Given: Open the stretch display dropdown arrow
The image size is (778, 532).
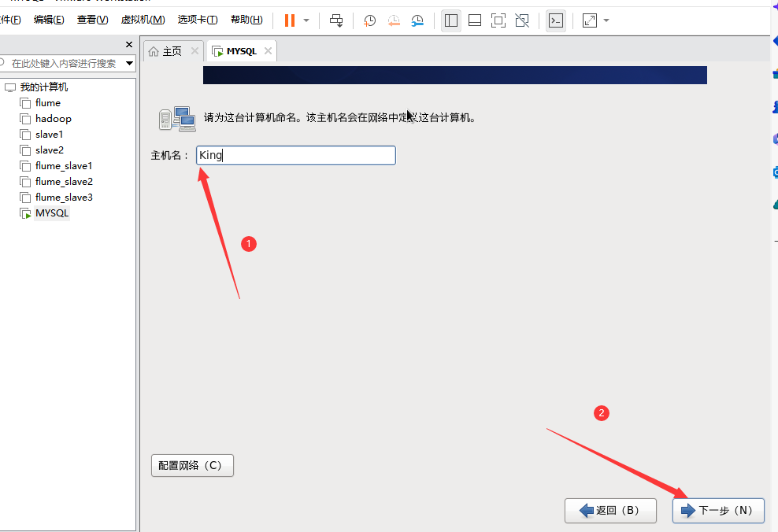Looking at the screenshot, I should point(606,20).
